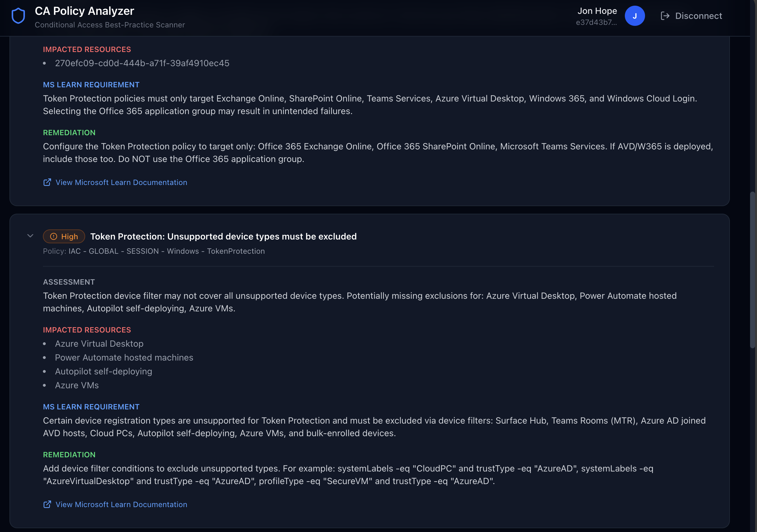Select the finding title about unsupported device types
757x532 pixels.
[224, 236]
